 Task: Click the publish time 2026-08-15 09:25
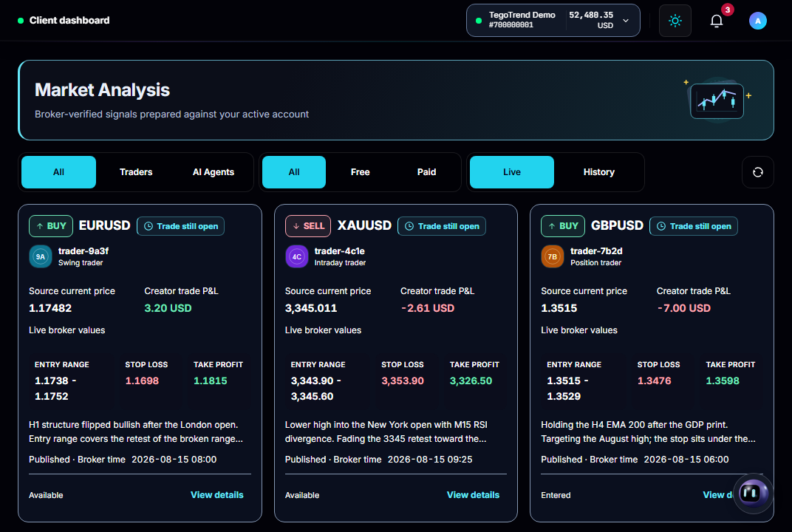click(430, 460)
